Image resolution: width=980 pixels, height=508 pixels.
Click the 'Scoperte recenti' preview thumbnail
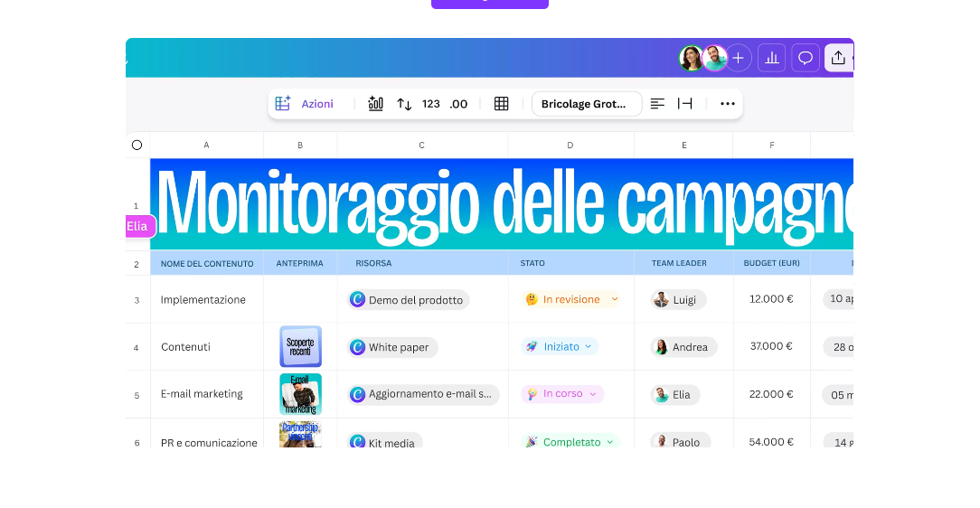(300, 347)
